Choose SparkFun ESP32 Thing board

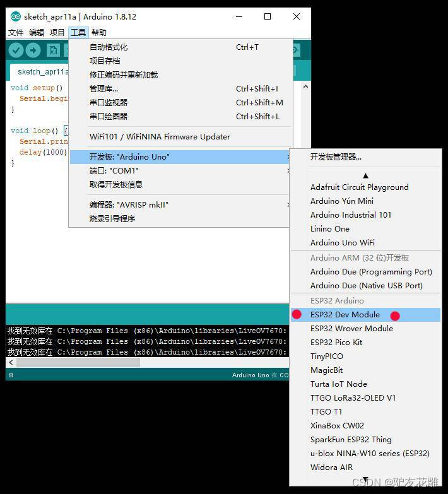[365, 439]
